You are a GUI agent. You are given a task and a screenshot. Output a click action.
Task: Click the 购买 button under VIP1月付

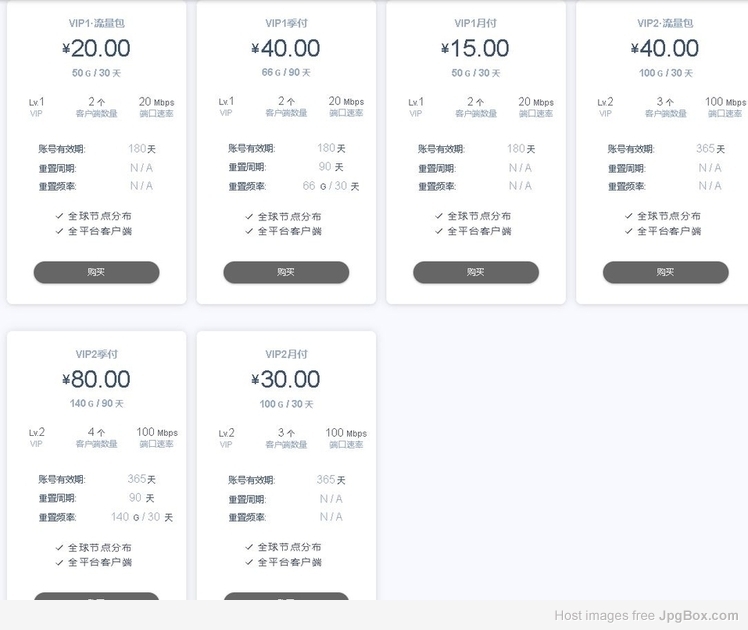[476, 272]
